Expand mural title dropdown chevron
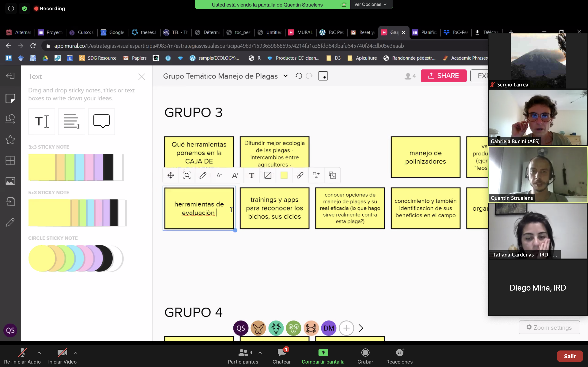 (285, 76)
